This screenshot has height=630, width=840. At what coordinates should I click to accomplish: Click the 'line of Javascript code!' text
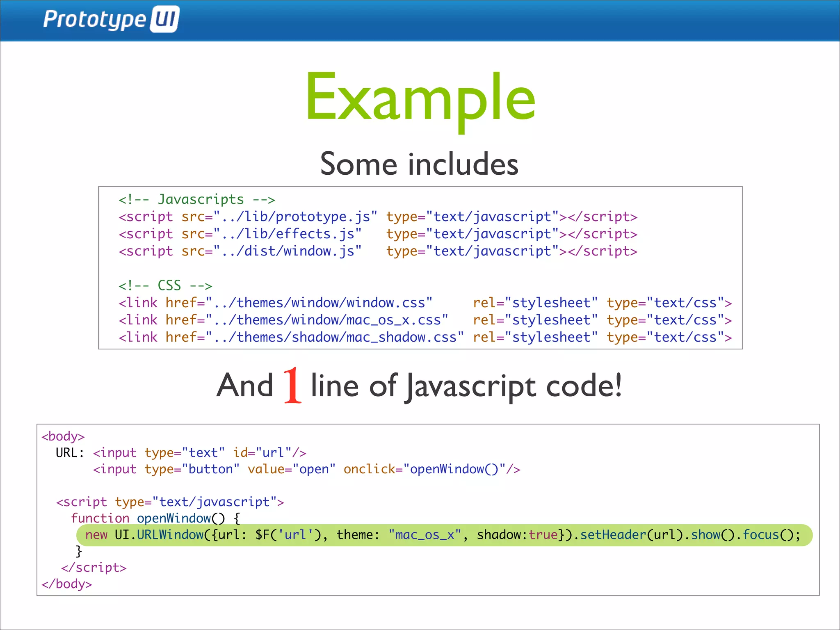[466, 386]
